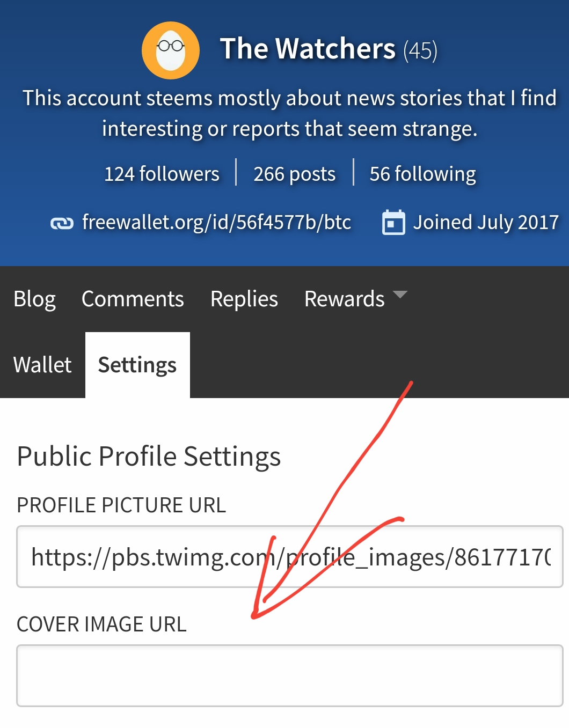569x728 pixels.
Task: Open the 266 posts link
Action: click(295, 174)
